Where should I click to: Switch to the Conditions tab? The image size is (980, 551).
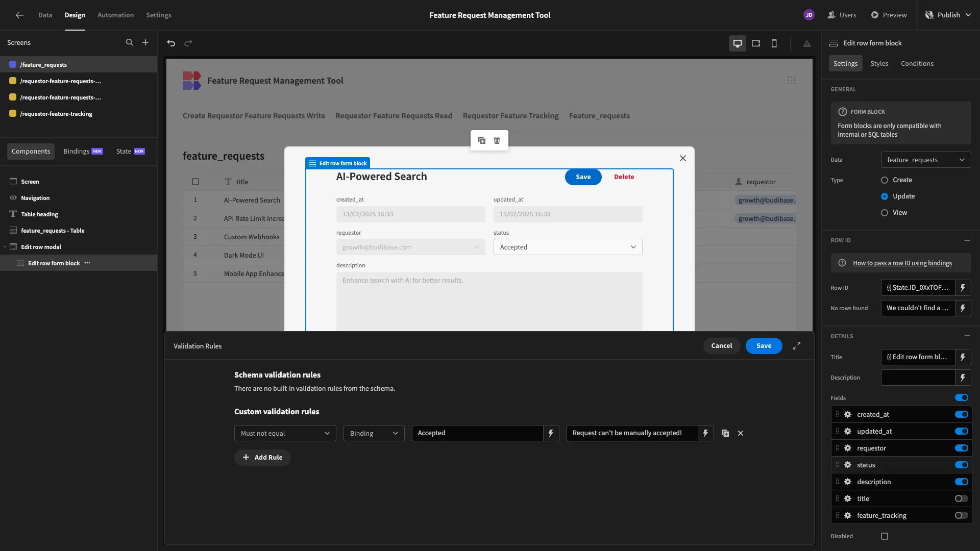point(917,63)
